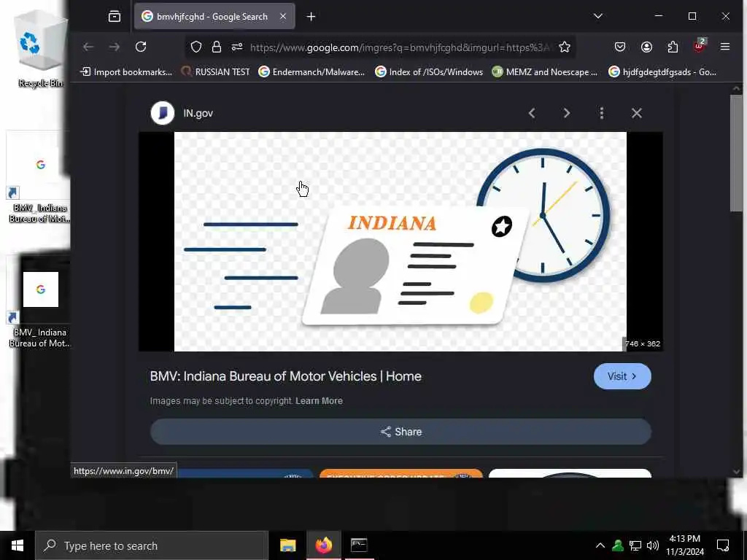Open the Firefox application menu
This screenshot has height=560, width=747.
pos(725,47)
